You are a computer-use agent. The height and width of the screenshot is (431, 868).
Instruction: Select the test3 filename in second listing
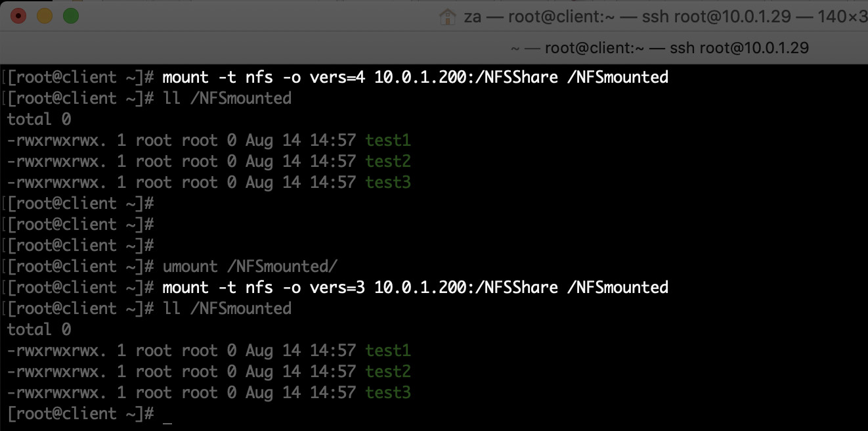[x=387, y=392]
